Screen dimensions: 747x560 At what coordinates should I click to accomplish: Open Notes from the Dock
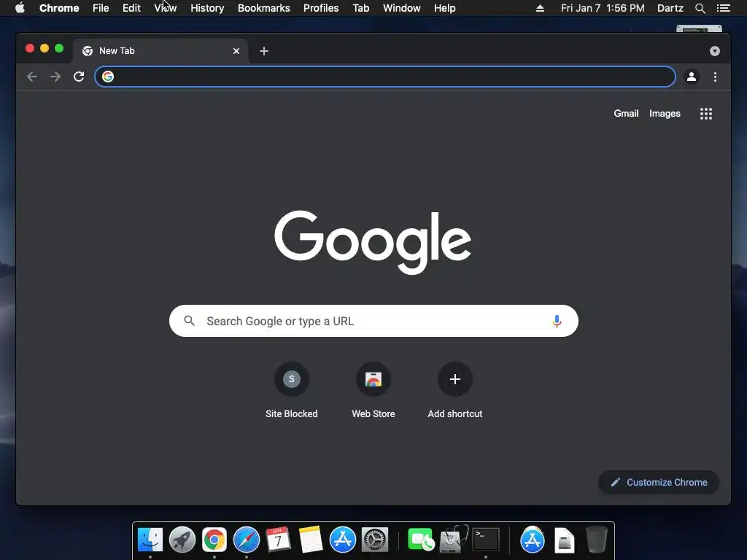coord(311,540)
